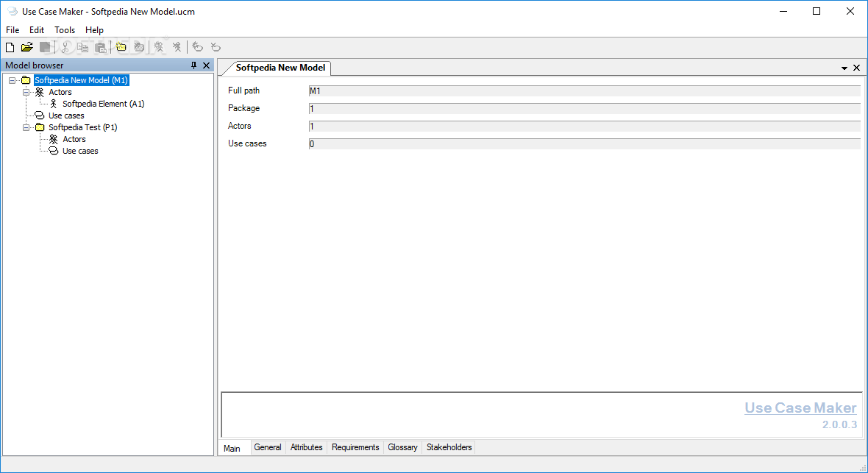Viewport: 868px width, 473px height.
Task: Collapse the Softpedia Test package node
Action: pos(26,127)
